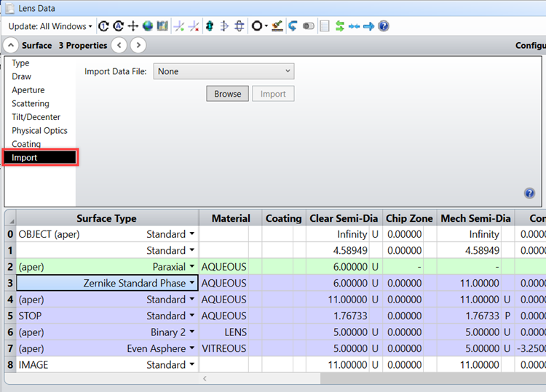
Task: Select the -3.250 conic cell in row 7
Action: [530, 348]
